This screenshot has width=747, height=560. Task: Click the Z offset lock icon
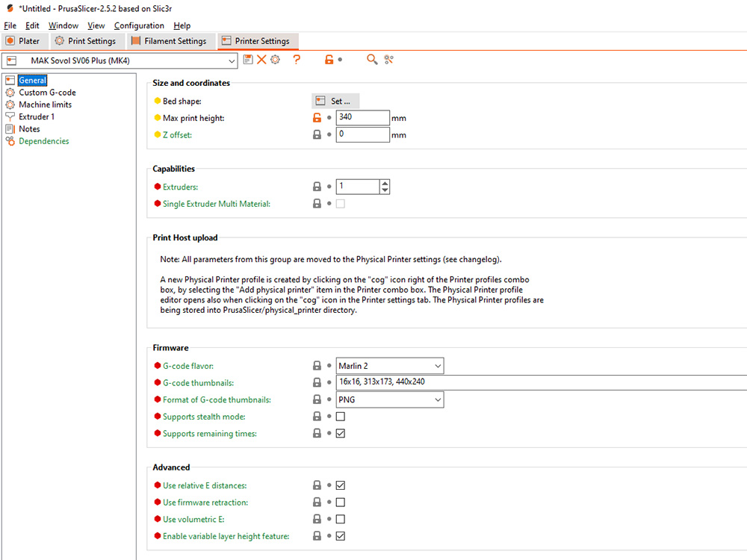pos(317,134)
